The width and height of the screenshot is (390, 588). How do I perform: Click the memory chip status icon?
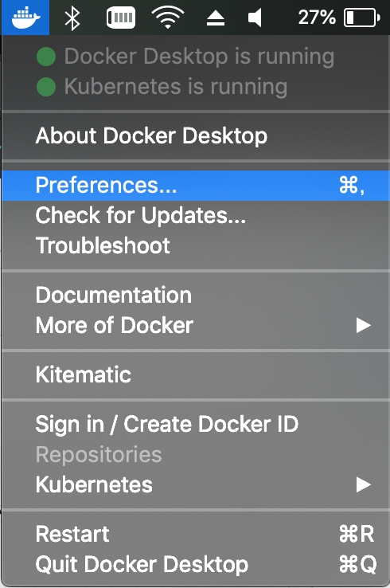tap(121, 18)
